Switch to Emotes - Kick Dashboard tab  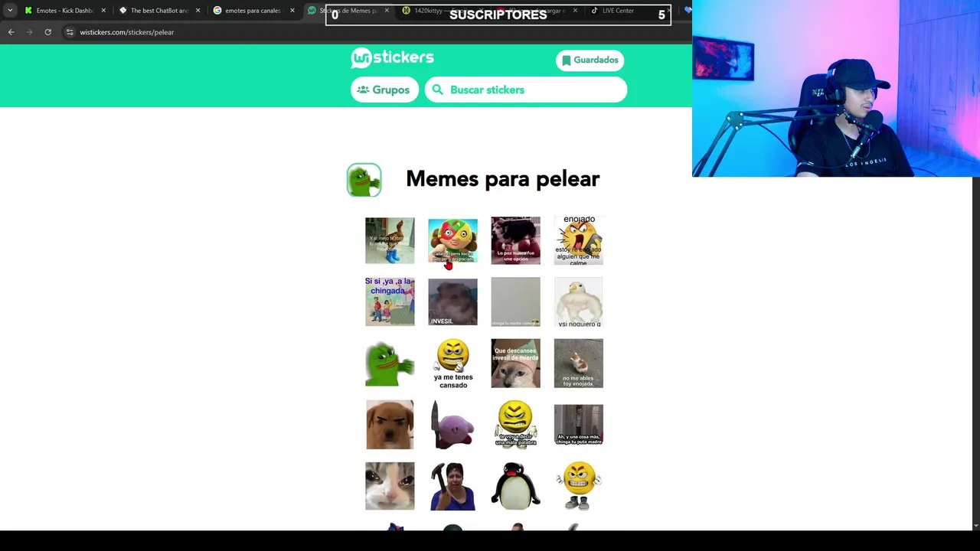(64, 11)
